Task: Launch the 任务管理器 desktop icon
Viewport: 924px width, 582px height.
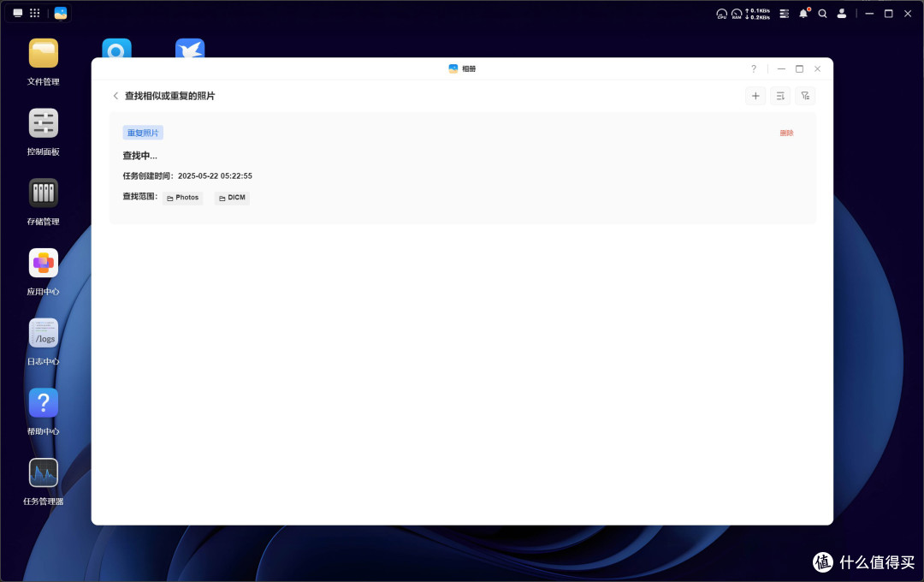Action: pyautogui.click(x=43, y=473)
